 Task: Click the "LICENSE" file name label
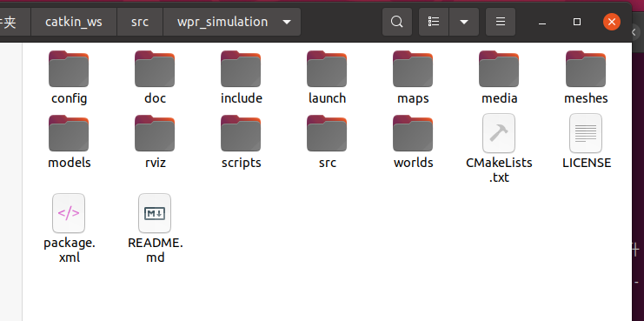(x=587, y=163)
